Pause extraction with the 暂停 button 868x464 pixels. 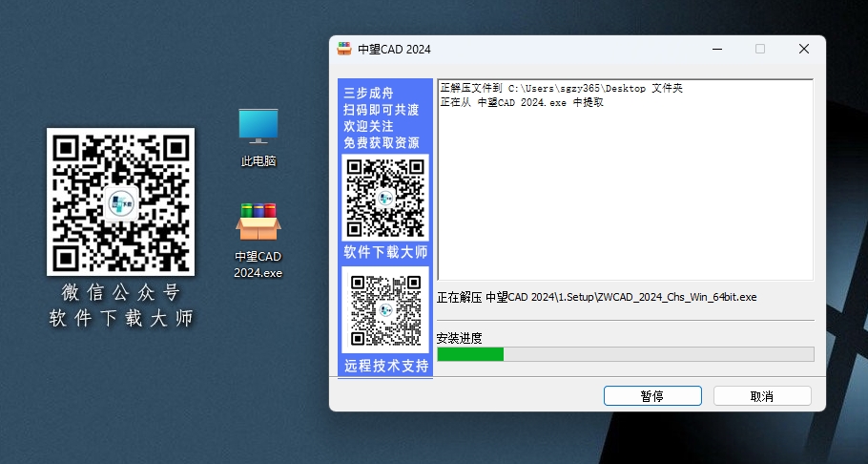pyautogui.click(x=652, y=396)
